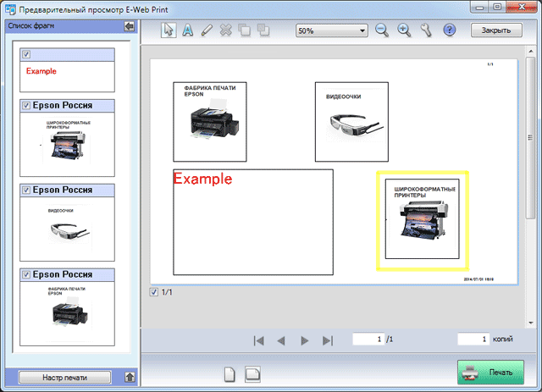542x392 pixels.
Task: Select the arrow pointer tool
Action: coord(167,30)
